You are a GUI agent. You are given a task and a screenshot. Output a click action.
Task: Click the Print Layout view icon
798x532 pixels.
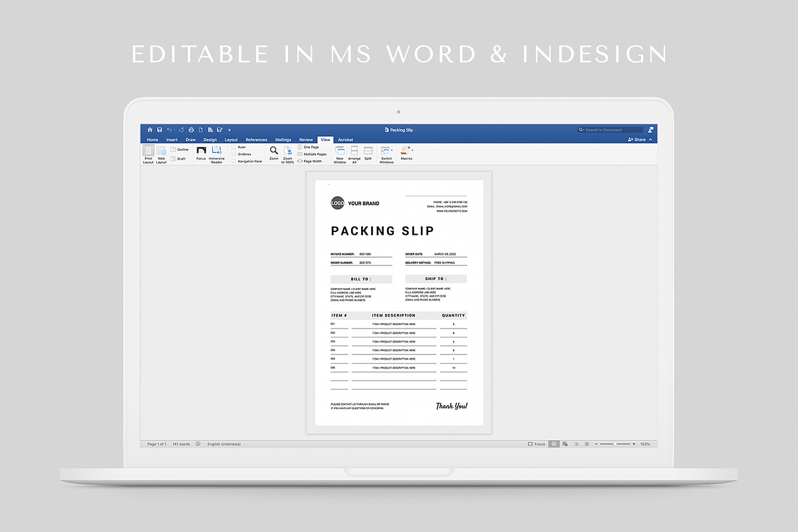(x=148, y=152)
